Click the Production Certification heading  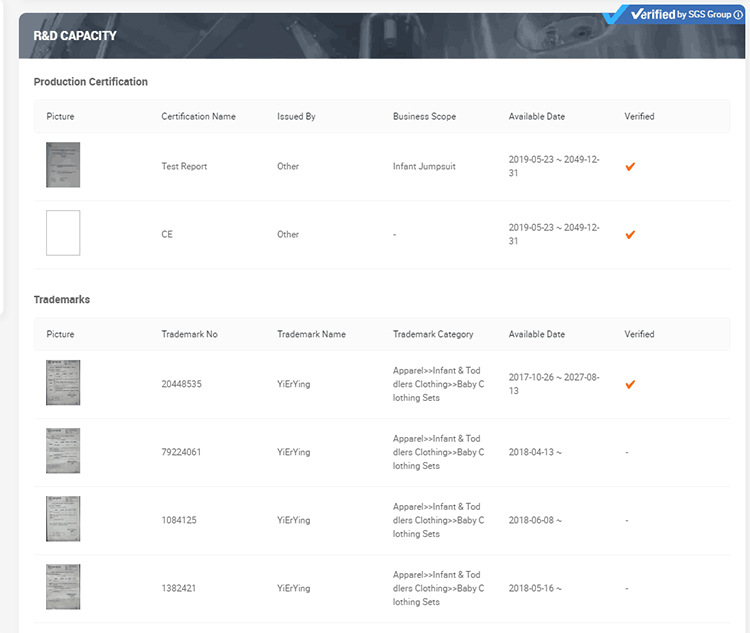click(x=91, y=82)
